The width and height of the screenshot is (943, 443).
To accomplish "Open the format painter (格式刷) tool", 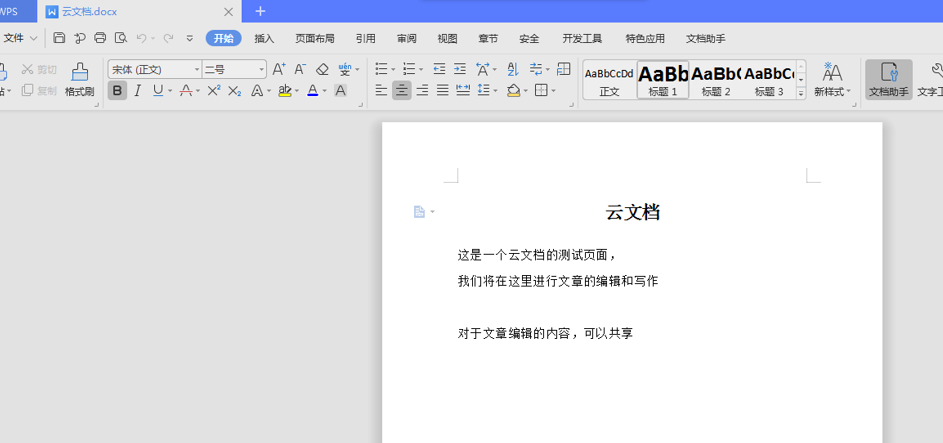I will pyautogui.click(x=79, y=79).
